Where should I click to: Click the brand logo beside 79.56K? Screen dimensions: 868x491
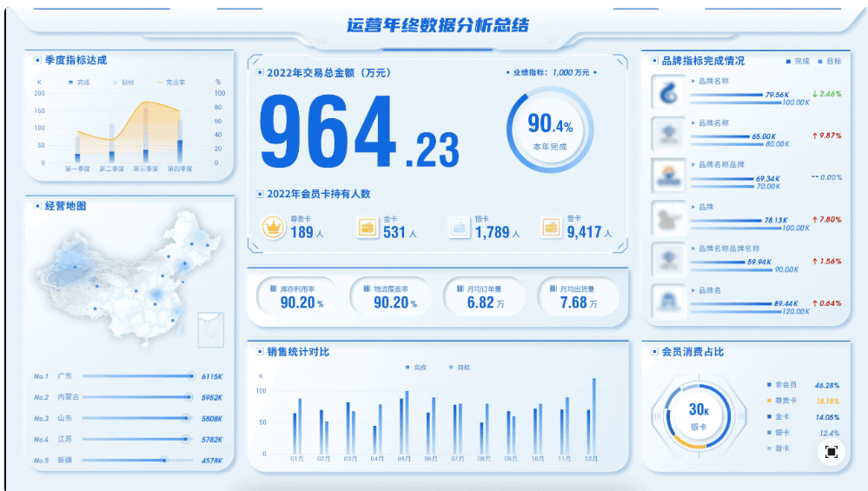669,92
